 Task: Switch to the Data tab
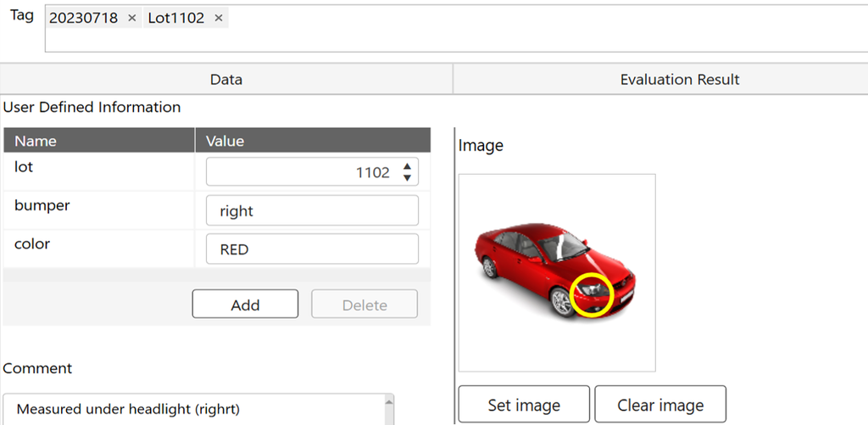click(x=226, y=79)
